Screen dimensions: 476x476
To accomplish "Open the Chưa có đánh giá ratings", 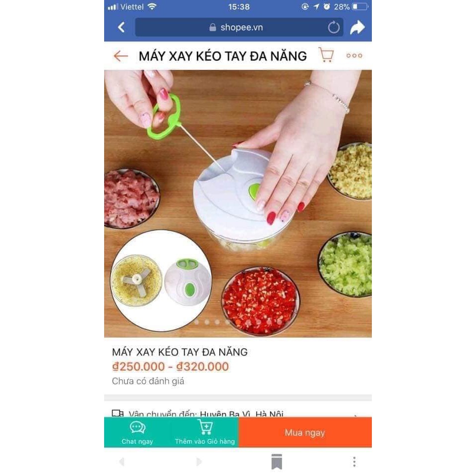I will pos(148,381).
